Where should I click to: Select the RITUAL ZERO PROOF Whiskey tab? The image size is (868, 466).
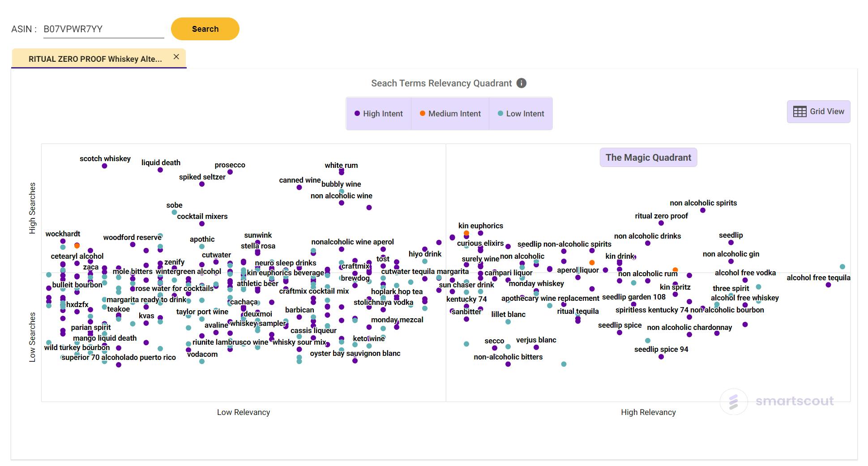coord(95,59)
